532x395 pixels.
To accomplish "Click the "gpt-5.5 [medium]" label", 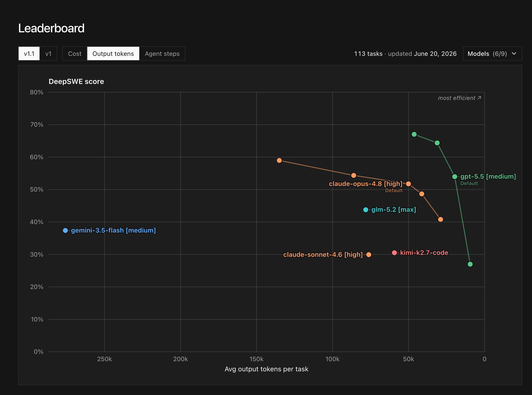I will (488, 177).
